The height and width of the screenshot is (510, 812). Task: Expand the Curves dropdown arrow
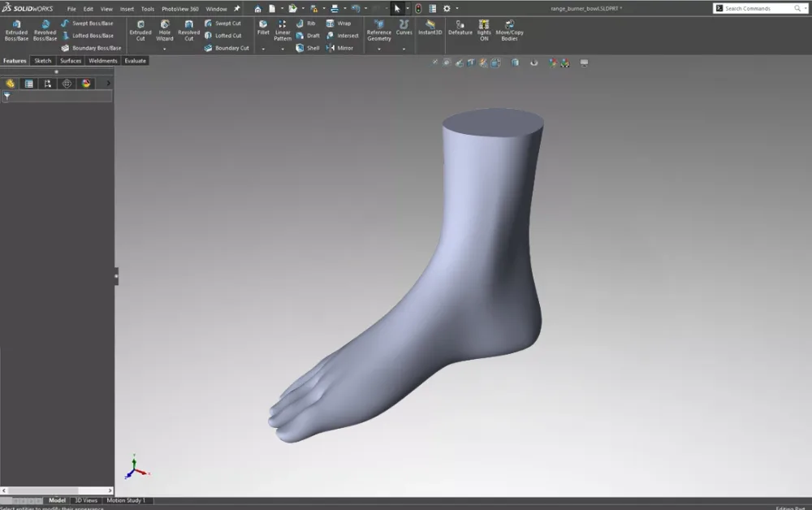[x=404, y=50]
